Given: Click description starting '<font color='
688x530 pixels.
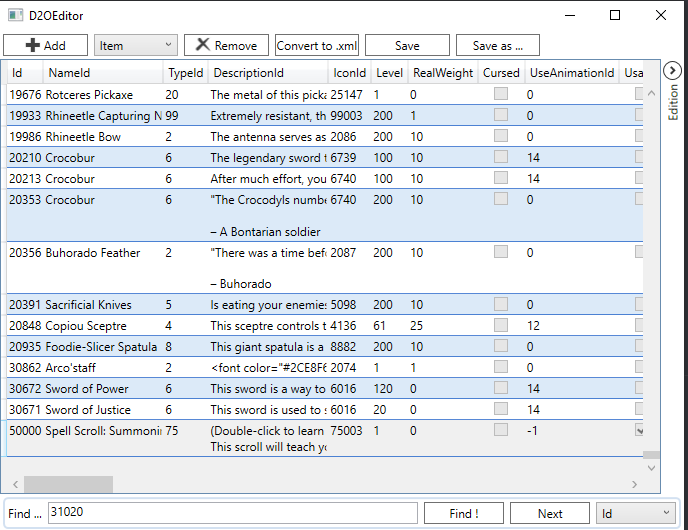Looking at the screenshot, I should pos(268,368).
